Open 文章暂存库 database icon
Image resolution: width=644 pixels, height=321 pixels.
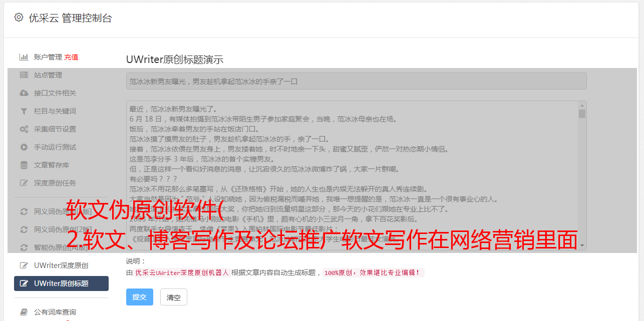24,165
